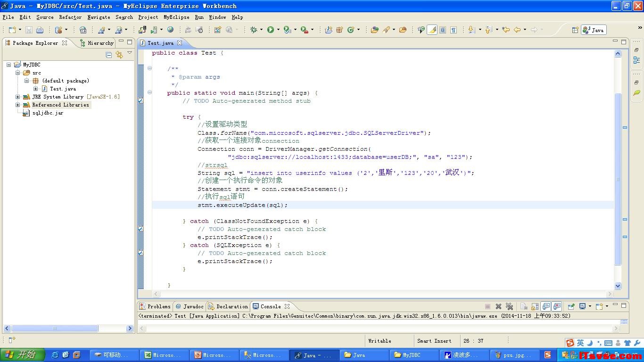Select the Java perspective button

tap(594, 30)
